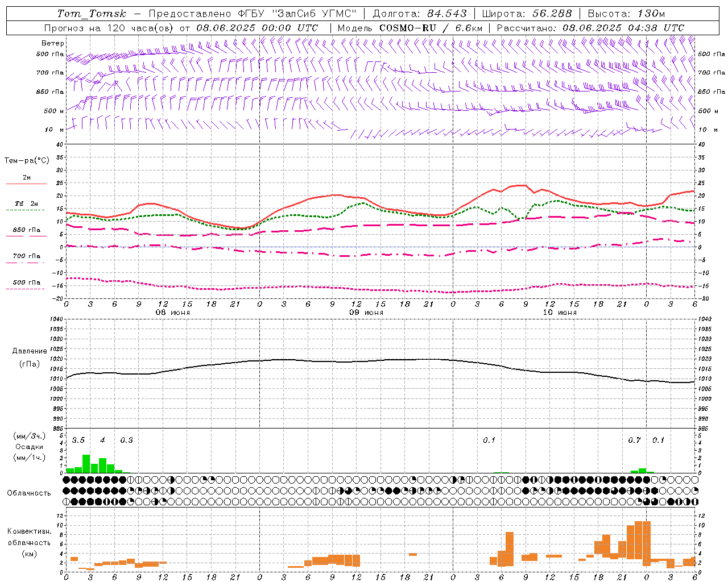This screenshot has width=728, height=582.
Task: Click the station name "Tom_Tomsk" in the header
Action: coord(92,14)
